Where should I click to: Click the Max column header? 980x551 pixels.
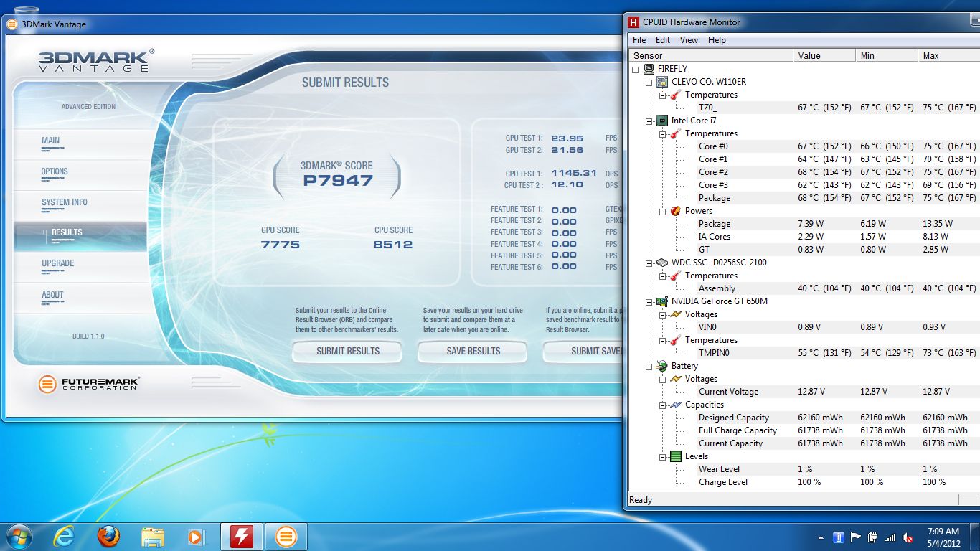(x=948, y=55)
